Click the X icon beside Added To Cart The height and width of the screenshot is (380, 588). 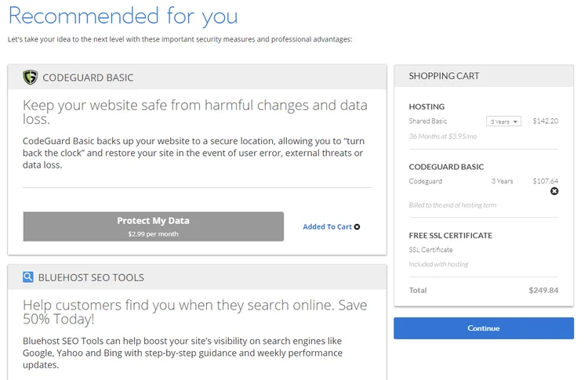[357, 226]
